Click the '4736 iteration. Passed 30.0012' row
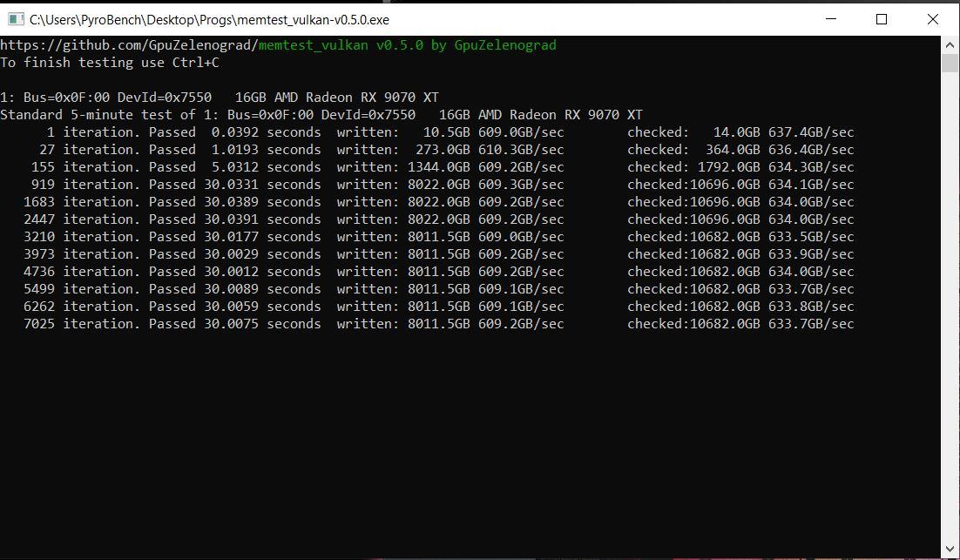Screen dimensions: 960x560 pos(439,271)
